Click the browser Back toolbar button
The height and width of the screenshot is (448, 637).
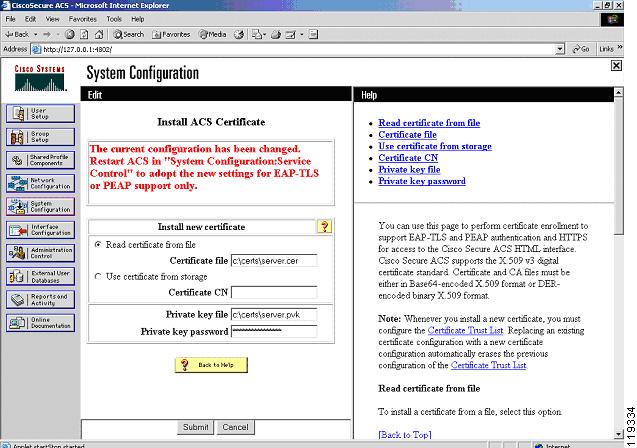[x=17, y=35]
